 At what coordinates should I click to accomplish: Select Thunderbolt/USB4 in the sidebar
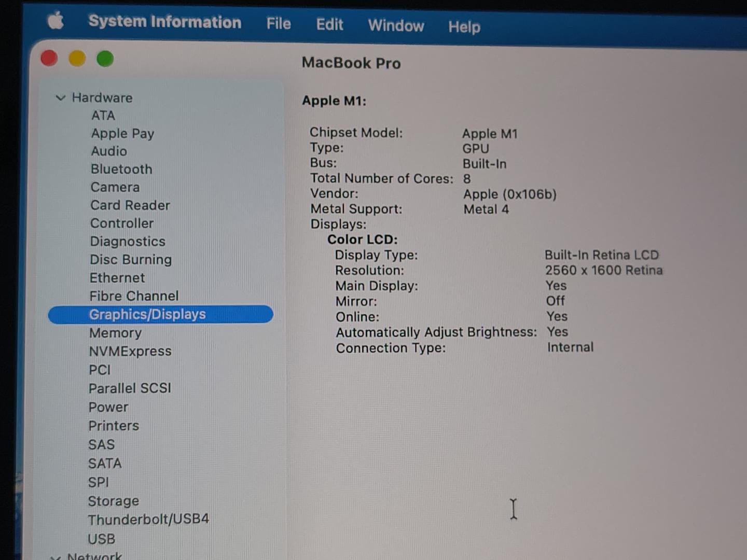[148, 519]
